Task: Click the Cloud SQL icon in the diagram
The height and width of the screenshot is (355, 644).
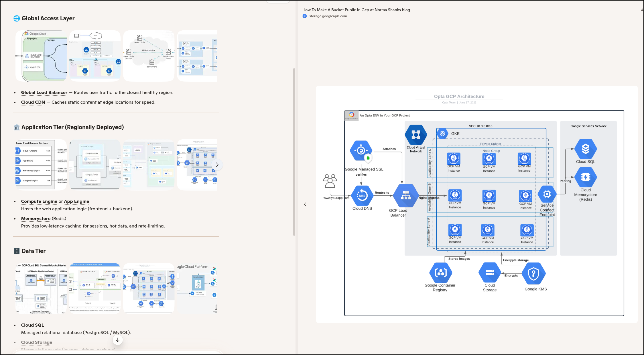Action: click(x=586, y=149)
